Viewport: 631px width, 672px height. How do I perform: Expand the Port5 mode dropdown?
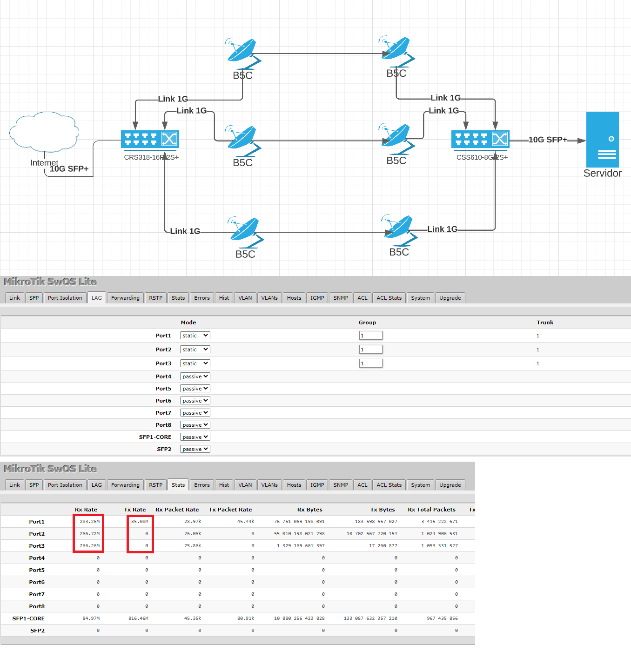tap(195, 389)
